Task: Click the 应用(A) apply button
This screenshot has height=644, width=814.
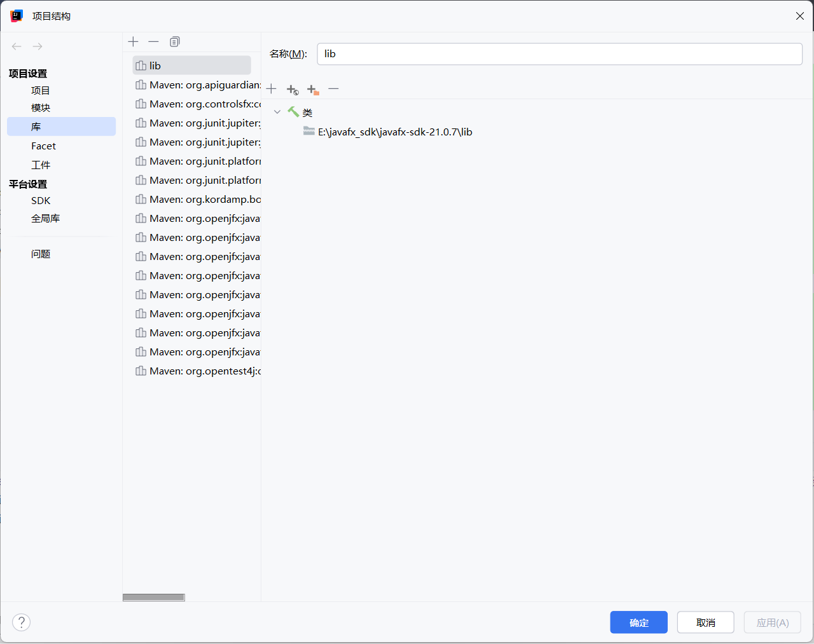Action: pos(773,622)
